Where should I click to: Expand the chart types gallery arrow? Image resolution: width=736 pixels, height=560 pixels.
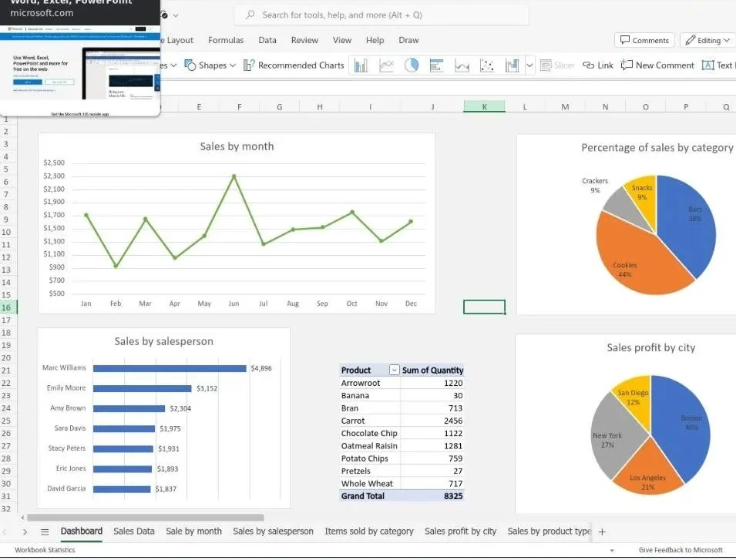pyautogui.click(x=529, y=65)
